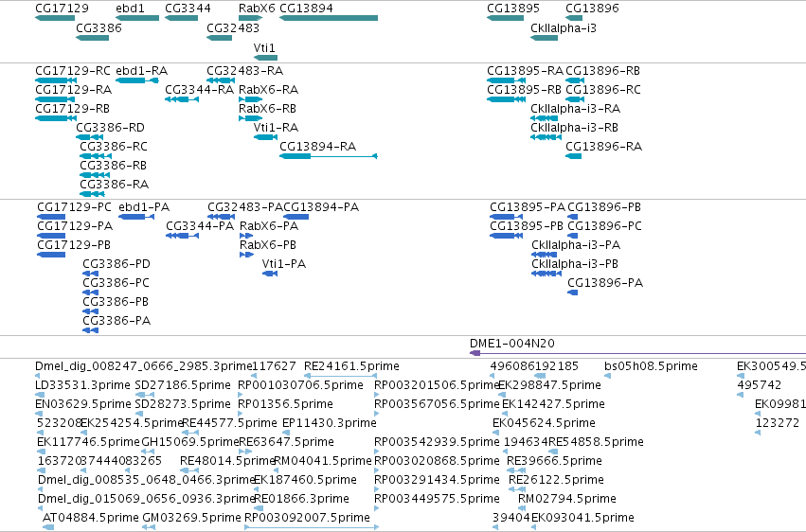The width and height of the screenshot is (806, 532).
Task: Select EST EK187460.5prime
Action: tap(305, 480)
